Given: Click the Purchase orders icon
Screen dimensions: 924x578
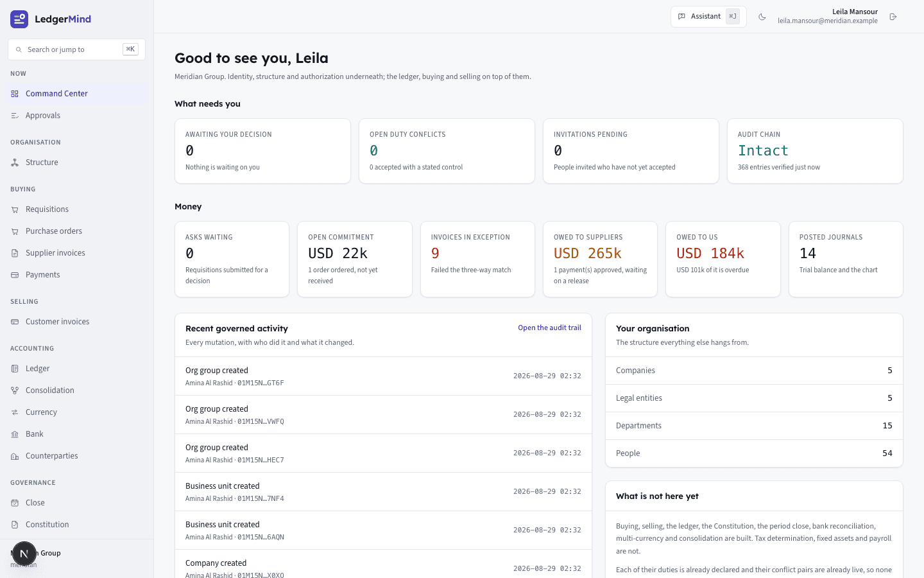Looking at the screenshot, I should [15, 231].
